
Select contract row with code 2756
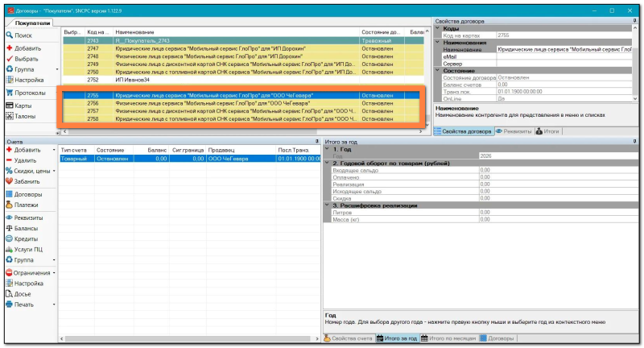[x=243, y=103]
